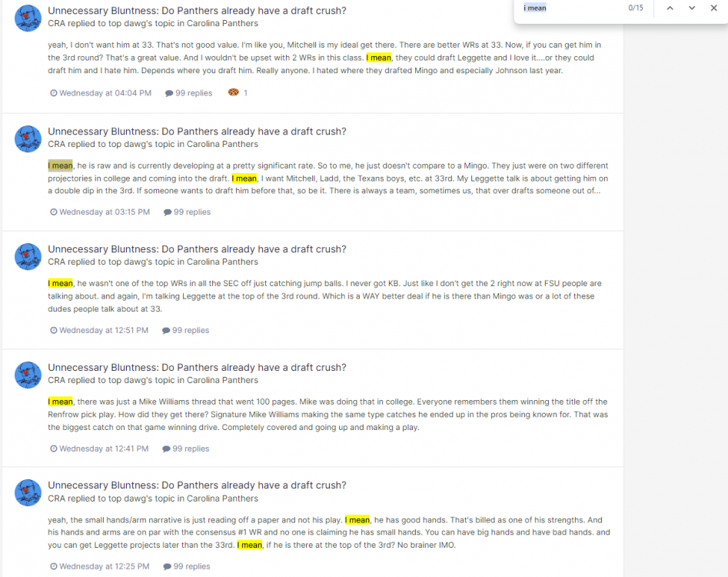Open topic title of the 12:51 PM post
This screenshot has height=577, width=728.
(197, 249)
